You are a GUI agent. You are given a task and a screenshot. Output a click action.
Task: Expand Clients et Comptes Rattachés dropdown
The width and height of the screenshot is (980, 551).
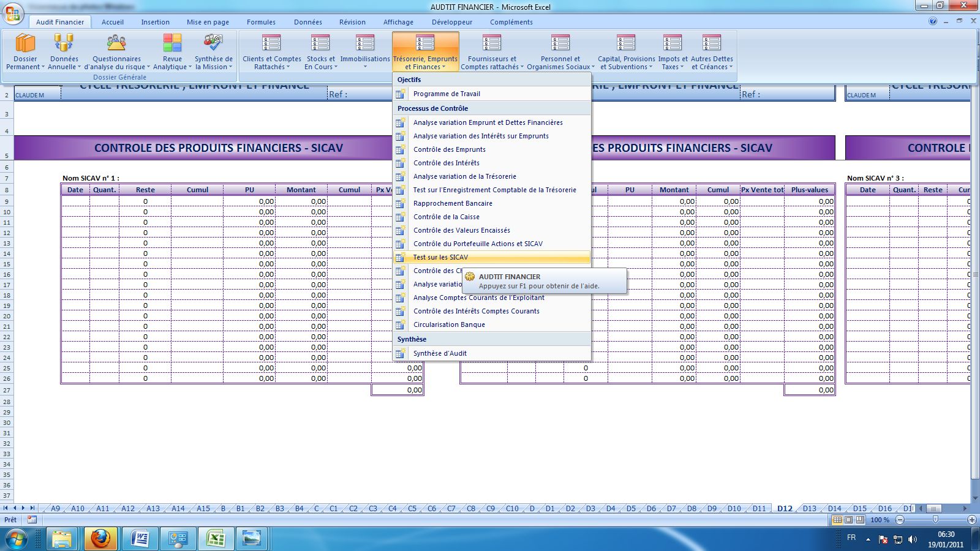pyautogui.click(x=271, y=63)
